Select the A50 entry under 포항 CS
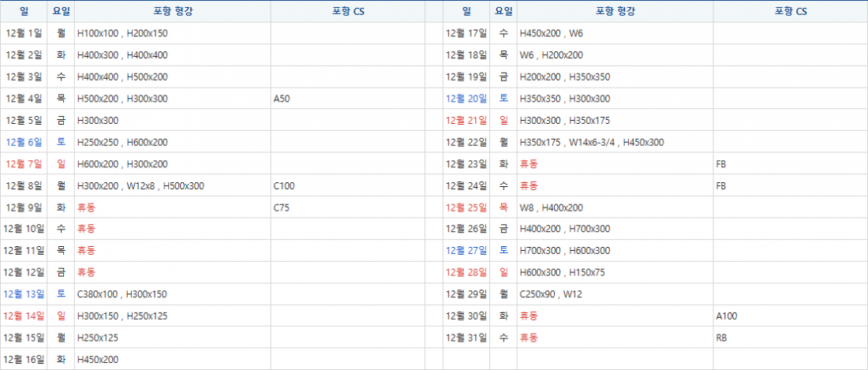The image size is (868, 370). [x=282, y=99]
